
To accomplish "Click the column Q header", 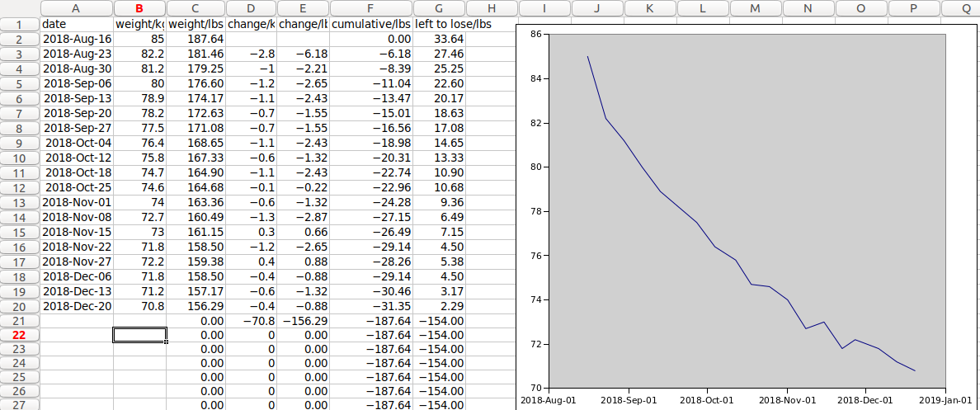I will point(966,8).
